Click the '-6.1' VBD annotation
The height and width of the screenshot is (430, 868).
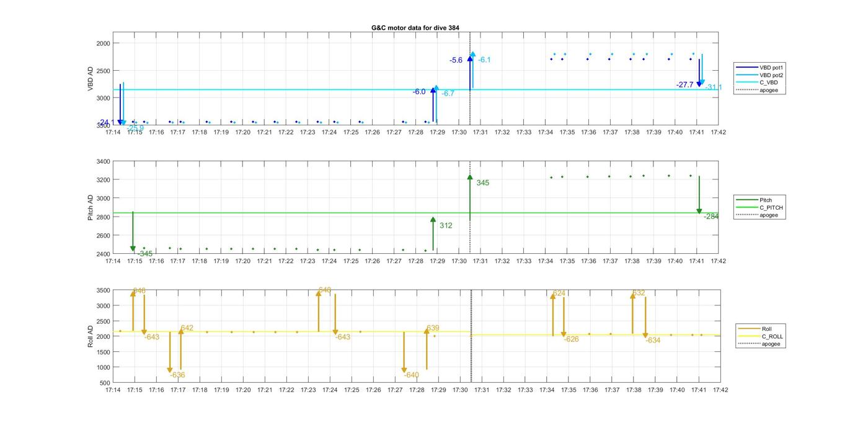click(484, 60)
